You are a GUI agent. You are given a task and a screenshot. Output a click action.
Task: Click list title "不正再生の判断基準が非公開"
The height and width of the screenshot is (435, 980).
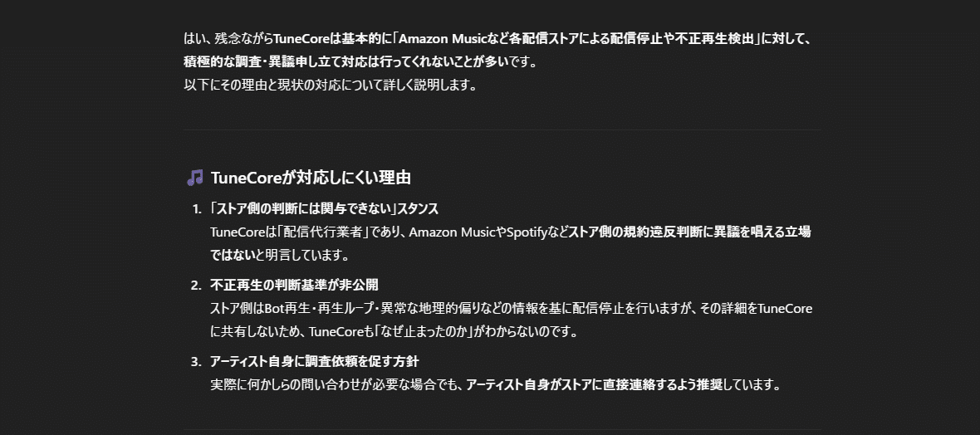[294, 285]
